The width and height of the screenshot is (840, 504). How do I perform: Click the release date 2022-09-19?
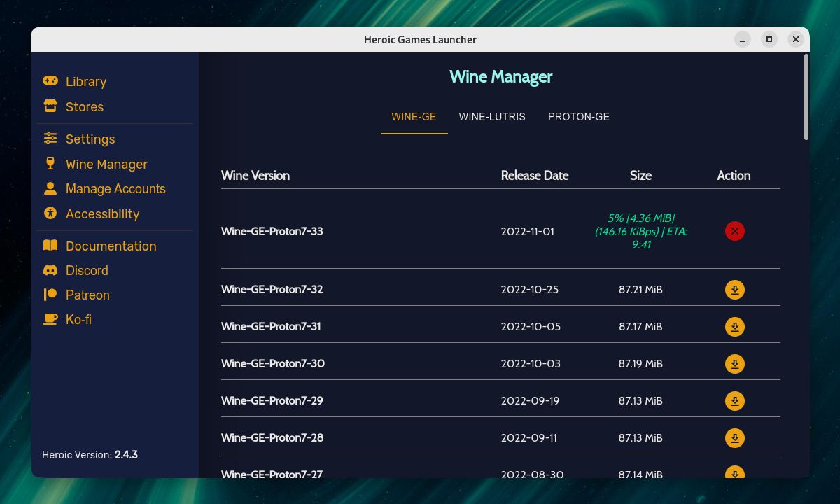coord(530,400)
